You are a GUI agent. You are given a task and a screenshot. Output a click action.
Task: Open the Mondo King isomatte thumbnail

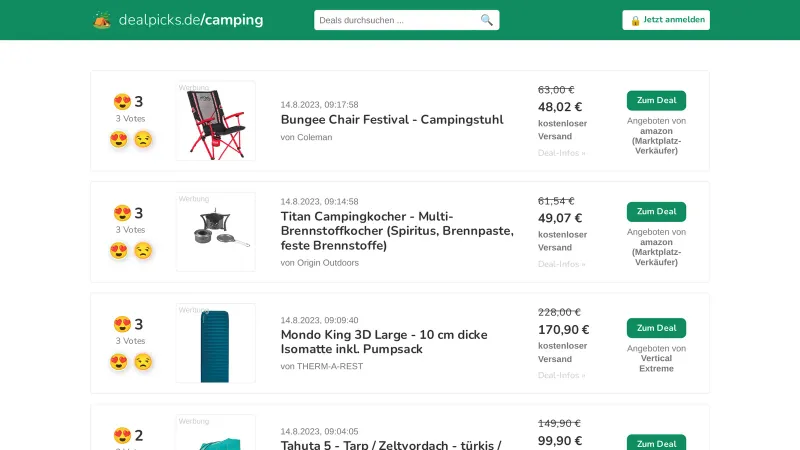click(x=215, y=343)
